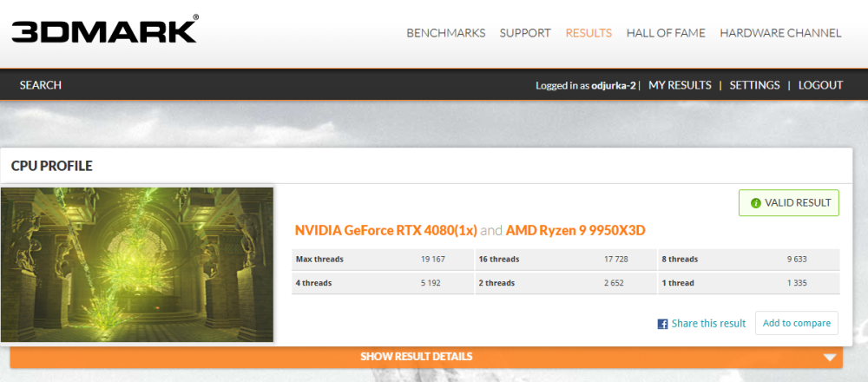Open account Settings
This screenshot has height=382, width=868.
tap(754, 85)
